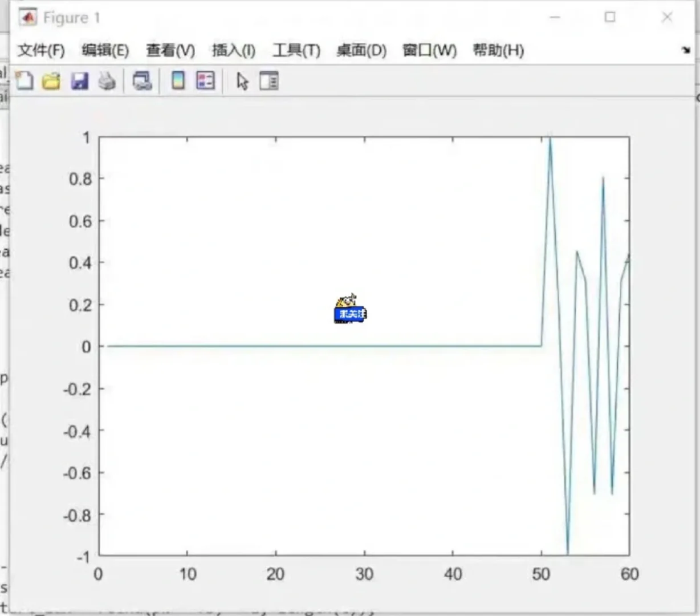This screenshot has height=616, width=700.
Task: Toggle the Edit Plot arrow tool
Action: [242, 81]
